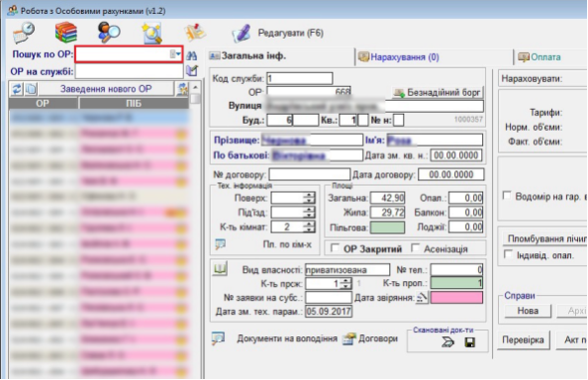Image resolution: width=588 pixels, height=380 pixels.
Task: Click the copy pages icon above the list
Action: 31,89
